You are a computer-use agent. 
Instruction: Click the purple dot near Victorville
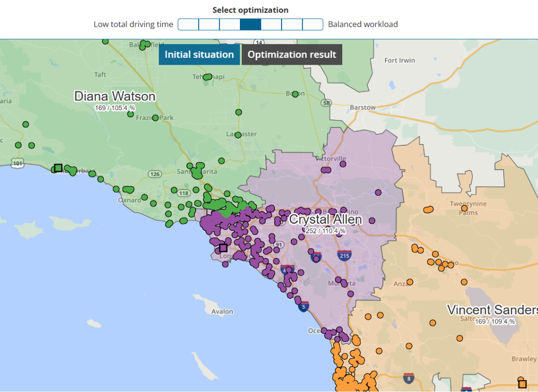point(343,164)
